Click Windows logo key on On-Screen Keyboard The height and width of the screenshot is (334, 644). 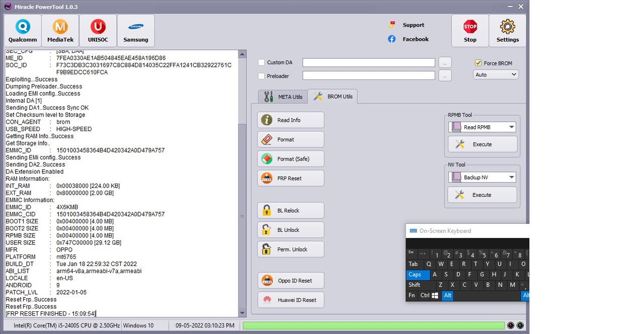click(435, 296)
